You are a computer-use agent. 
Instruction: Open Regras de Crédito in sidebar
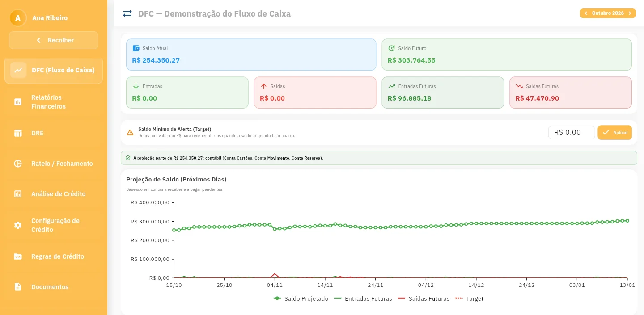coord(54,256)
